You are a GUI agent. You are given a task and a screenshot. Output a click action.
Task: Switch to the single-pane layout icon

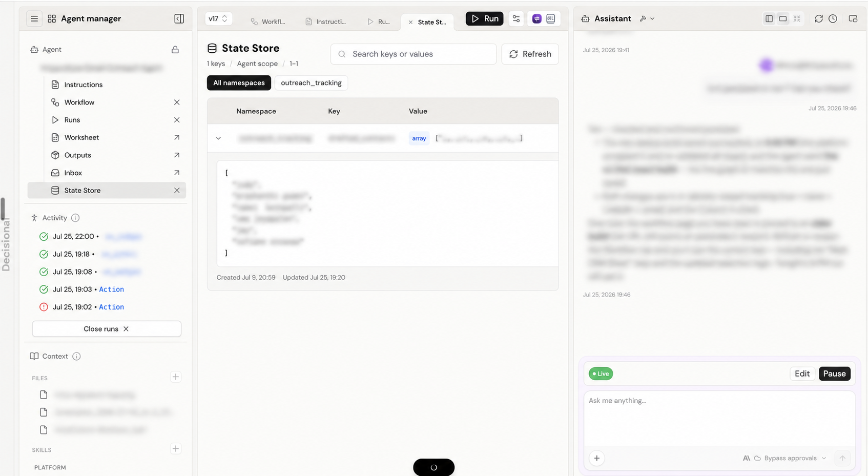[783, 18]
